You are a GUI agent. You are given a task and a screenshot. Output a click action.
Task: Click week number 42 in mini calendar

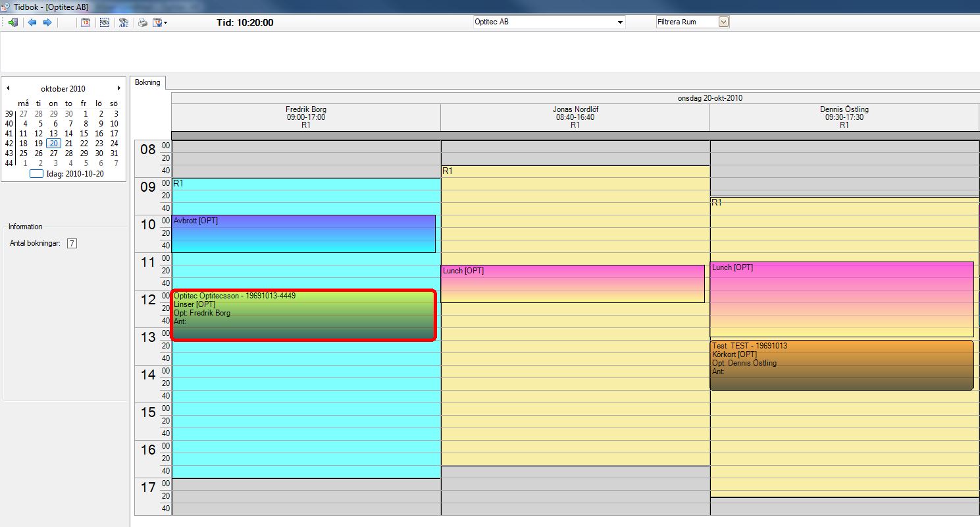coord(9,143)
